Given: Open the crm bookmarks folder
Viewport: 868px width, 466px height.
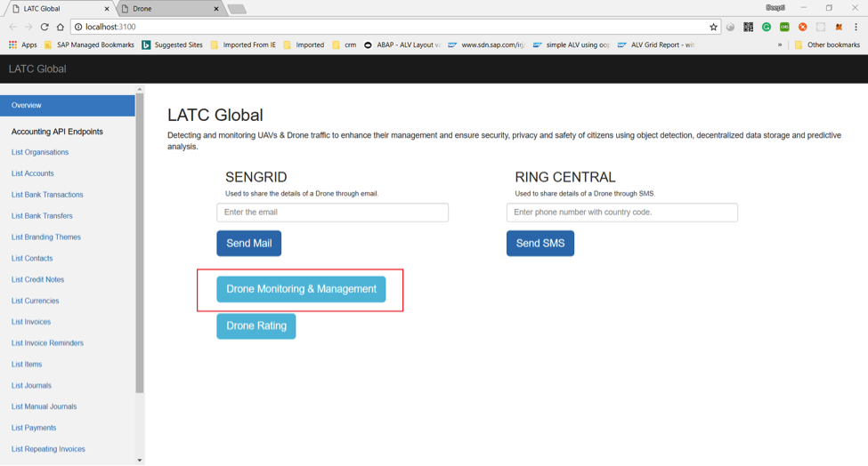Looking at the screenshot, I should tap(345, 44).
